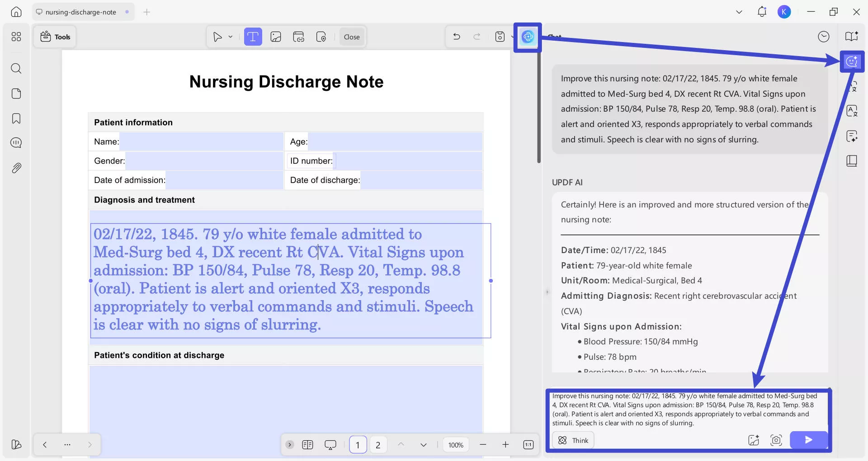Click the Date of discharge field

click(421, 180)
